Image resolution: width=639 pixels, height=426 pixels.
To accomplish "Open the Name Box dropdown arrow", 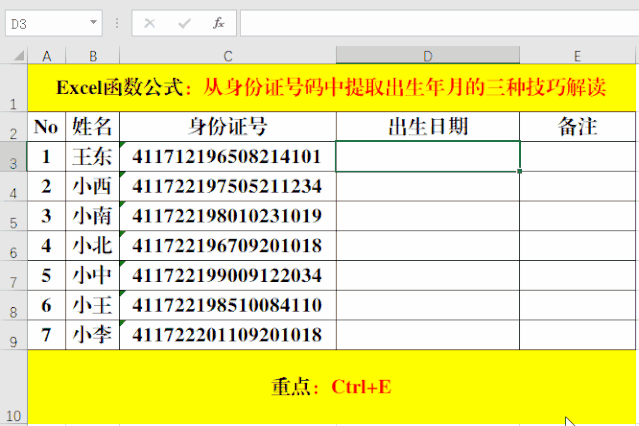I will [x=93, y=22].
